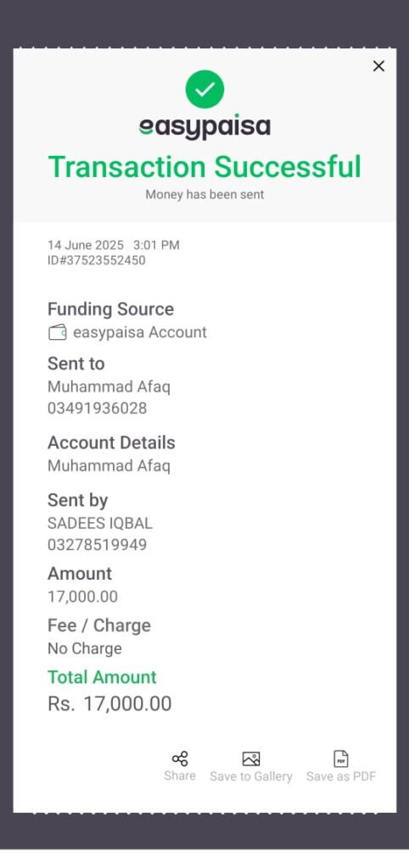Tap the wallet icon beside easypaisa Account
The image size is (409, 868).
[57, 332]
